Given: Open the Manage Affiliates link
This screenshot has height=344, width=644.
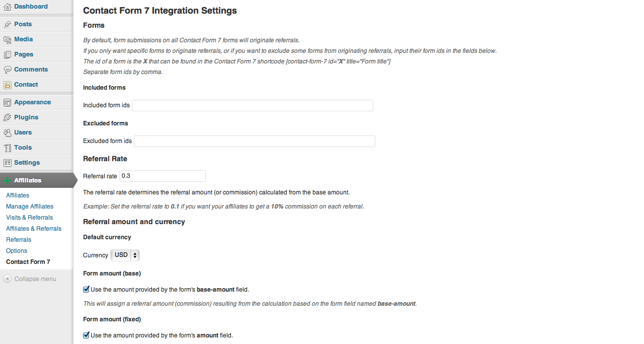Looking at the screenshot, I should tap(30, 207).
